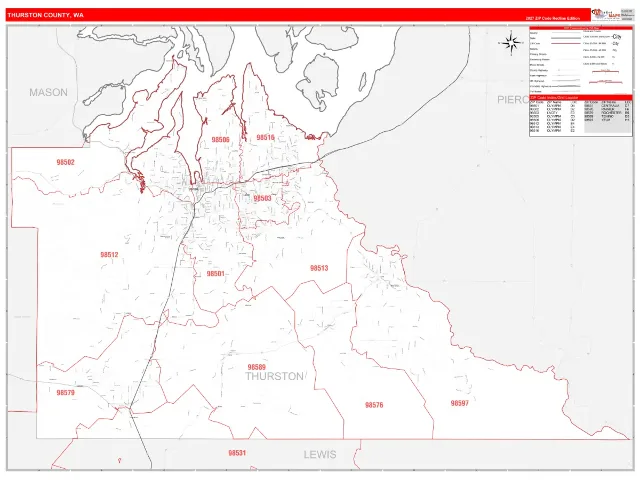Select the 98579 ZIP code label

pos(65,393)
